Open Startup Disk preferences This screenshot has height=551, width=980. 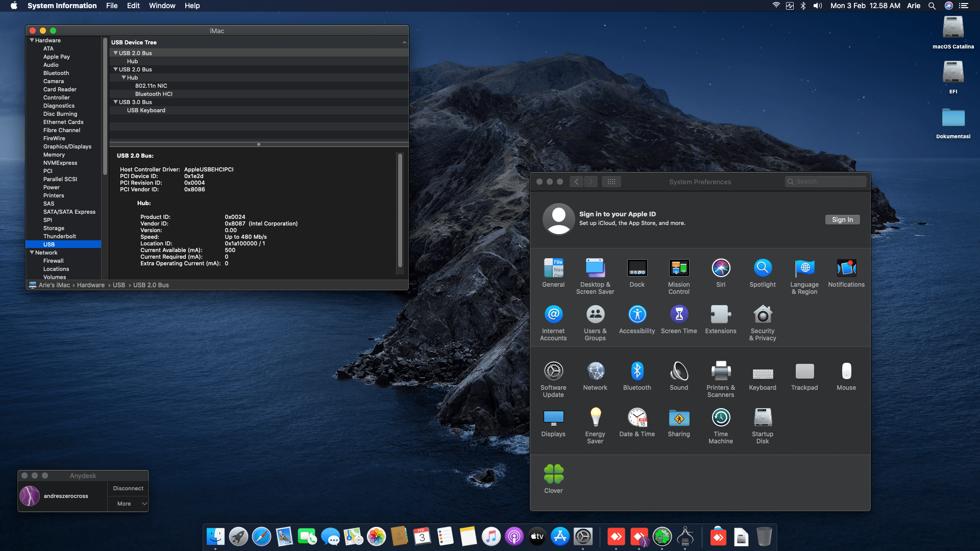[763, 418]
